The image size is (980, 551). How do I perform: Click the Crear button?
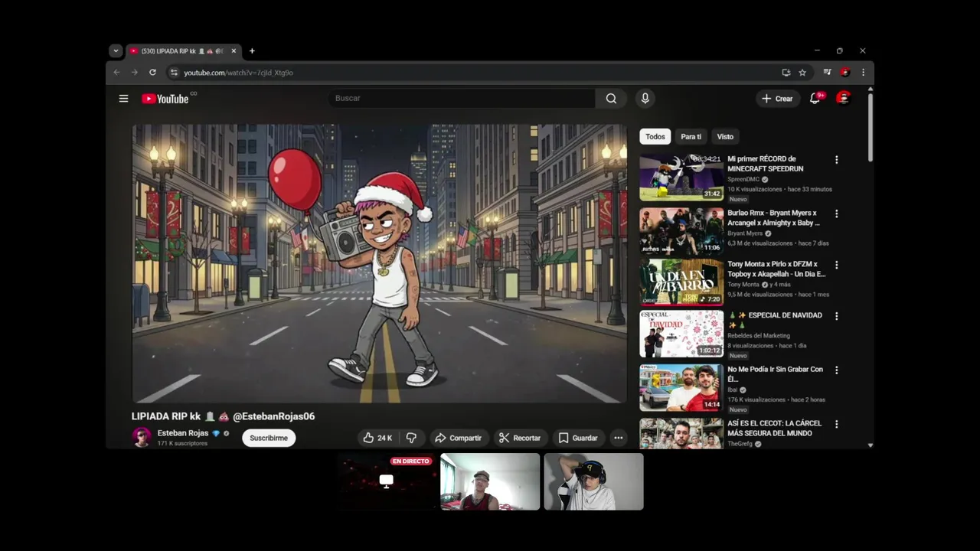pyautogui.click(x=777, y=98)
